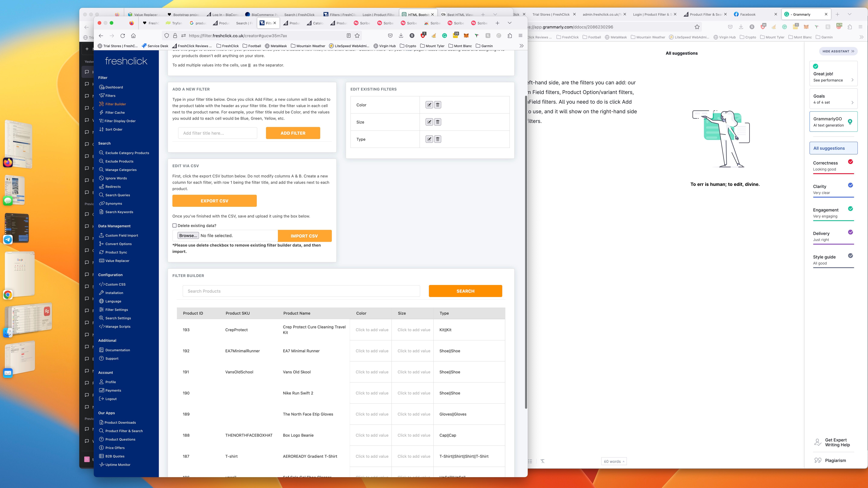Image resolution: width=868 pixels, height=488 pixels.
Task: Open Custom CSS under Configuration
Action: tap(112, 284)
